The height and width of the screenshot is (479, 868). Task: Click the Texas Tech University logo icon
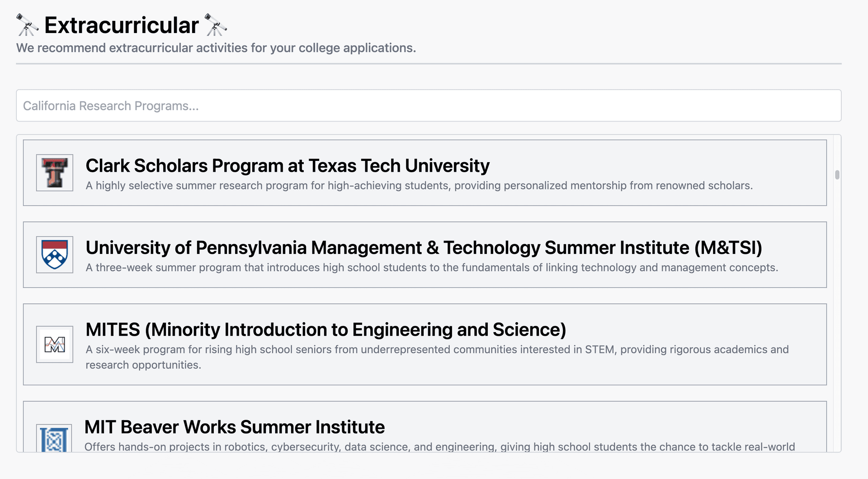tap(55, 173)
